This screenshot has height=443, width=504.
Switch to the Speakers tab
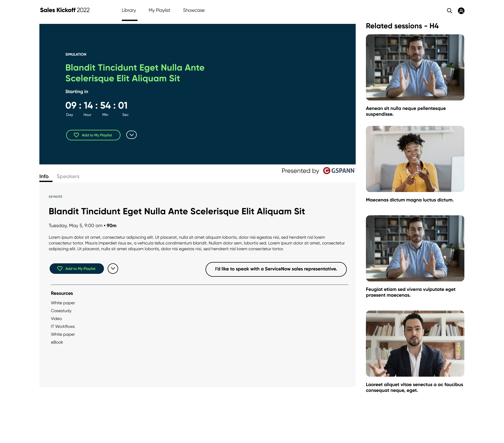pos(68,177)
